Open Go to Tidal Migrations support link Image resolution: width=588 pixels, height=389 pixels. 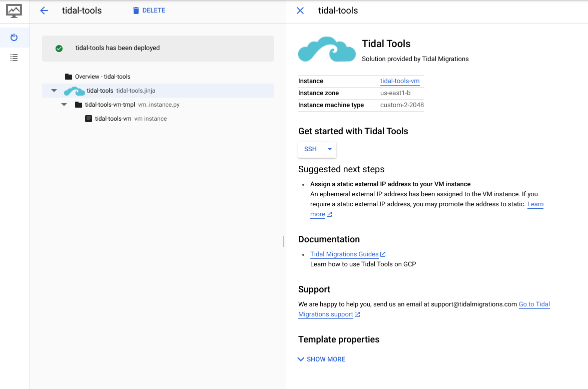pos(534,304)
